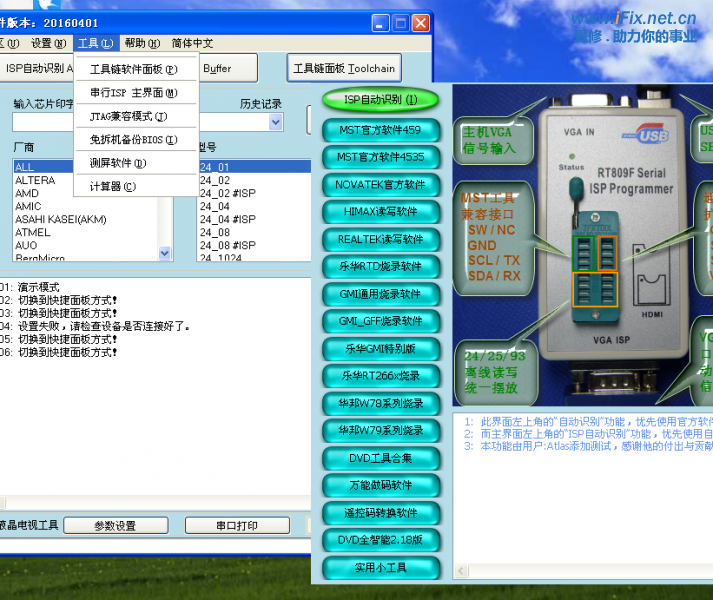Click the Buffer button
Image resolution: width=713 pixels, height=600 pixels.
228,68
